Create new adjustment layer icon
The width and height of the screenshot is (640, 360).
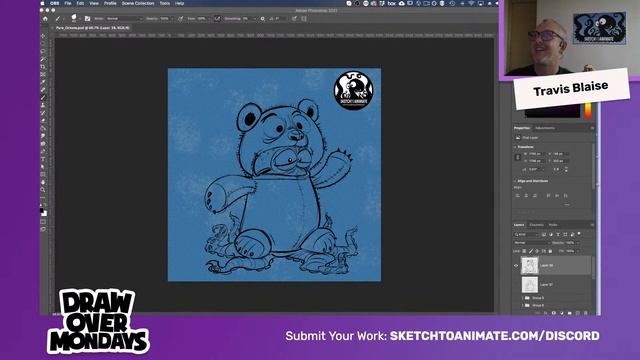click(562, 313)
